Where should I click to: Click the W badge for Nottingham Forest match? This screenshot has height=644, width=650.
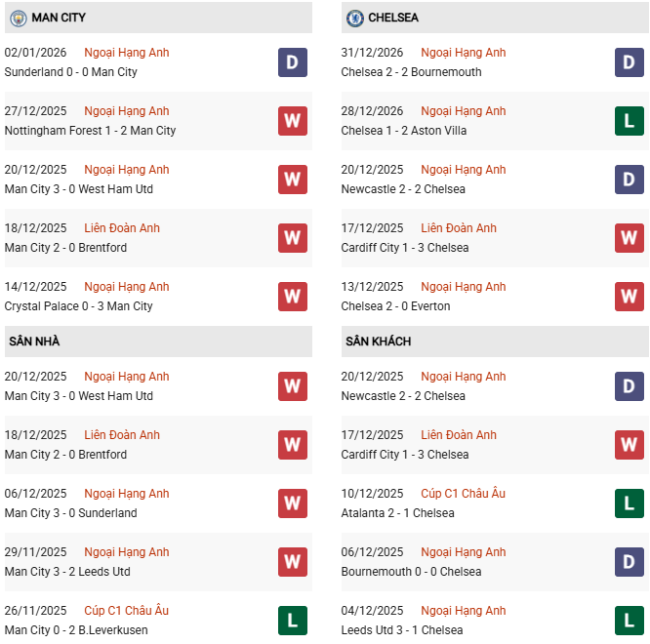pyautogui.click(x=292, y=121)
